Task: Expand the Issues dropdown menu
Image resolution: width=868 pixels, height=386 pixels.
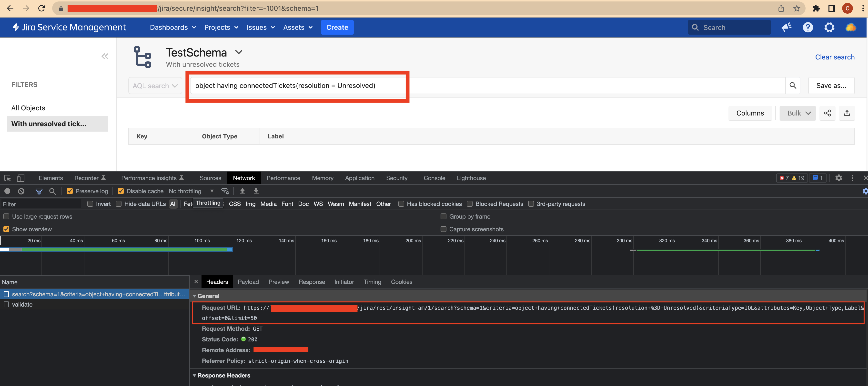Action: point(261,27)
